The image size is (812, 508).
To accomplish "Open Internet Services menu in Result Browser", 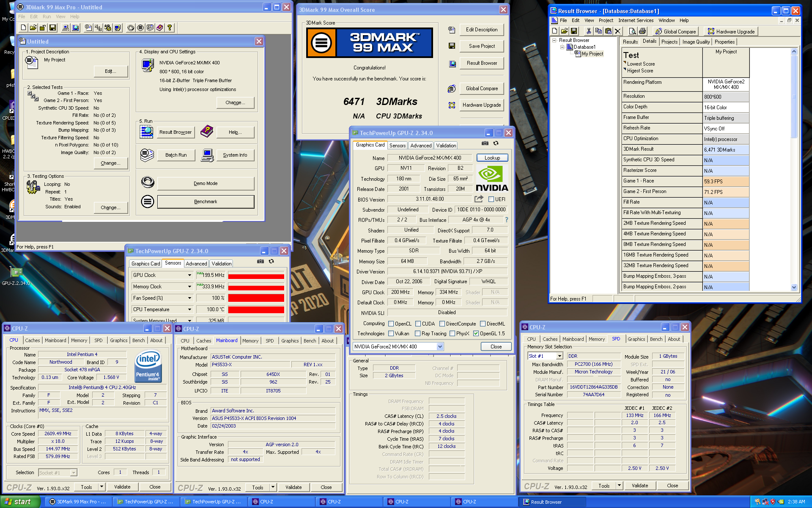I will point(636,20).
